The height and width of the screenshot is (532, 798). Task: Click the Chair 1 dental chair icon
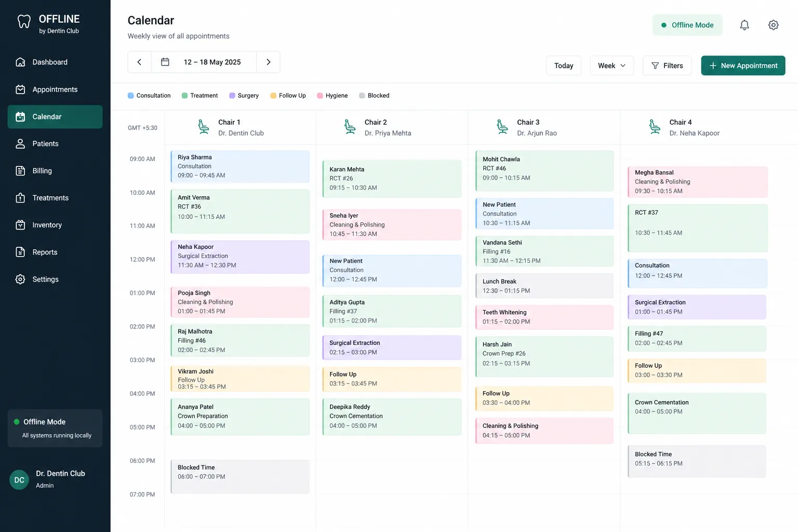pos(204,127)
